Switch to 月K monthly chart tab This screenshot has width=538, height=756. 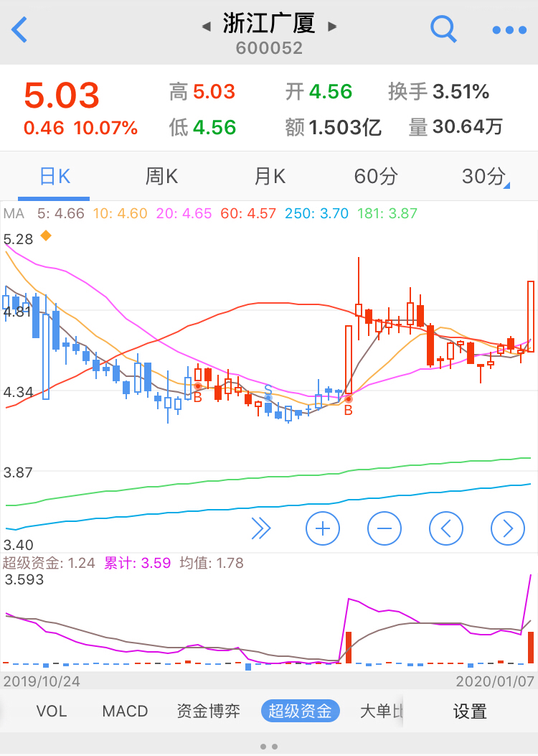coord(269,177)
